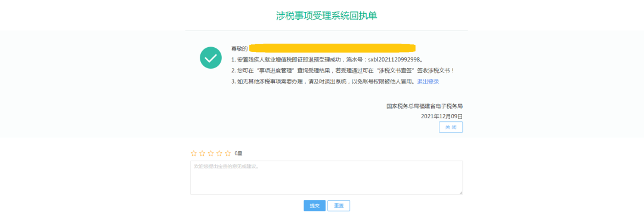Viewport: 644px width, 221px height.
Task: Click the green success checkmark icon
Action: tap(210, 58)
